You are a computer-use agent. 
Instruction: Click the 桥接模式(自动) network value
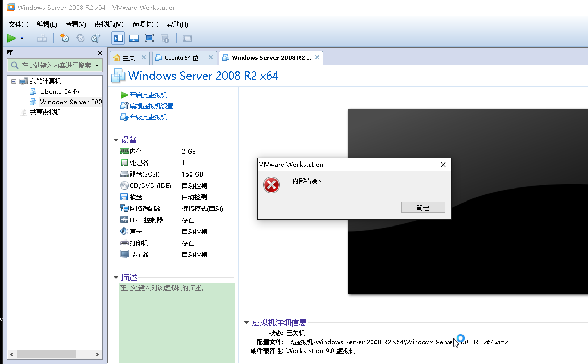coord(203,209)
